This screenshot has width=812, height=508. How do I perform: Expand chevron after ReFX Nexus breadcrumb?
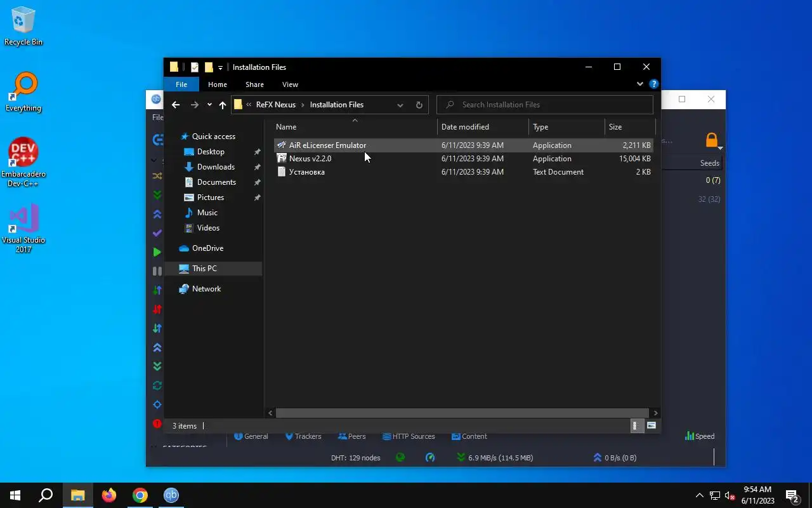click(303, 105)
